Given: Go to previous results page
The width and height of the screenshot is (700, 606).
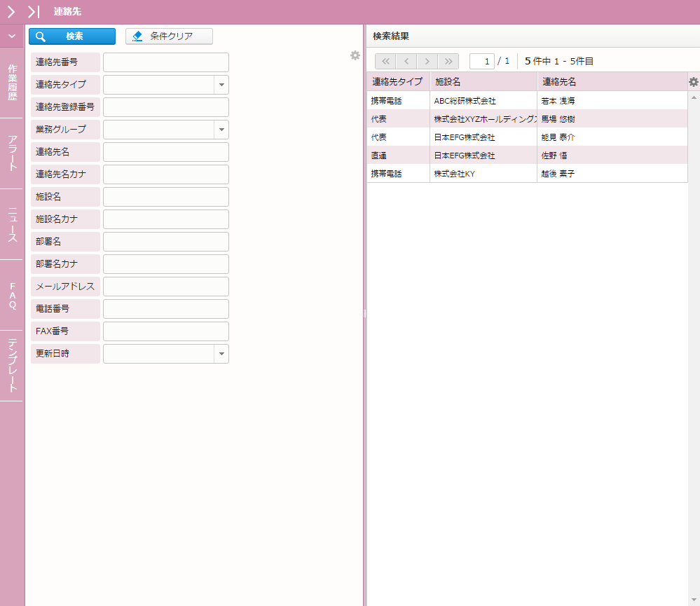Looking at the screenshot, I should pos(406,61).
